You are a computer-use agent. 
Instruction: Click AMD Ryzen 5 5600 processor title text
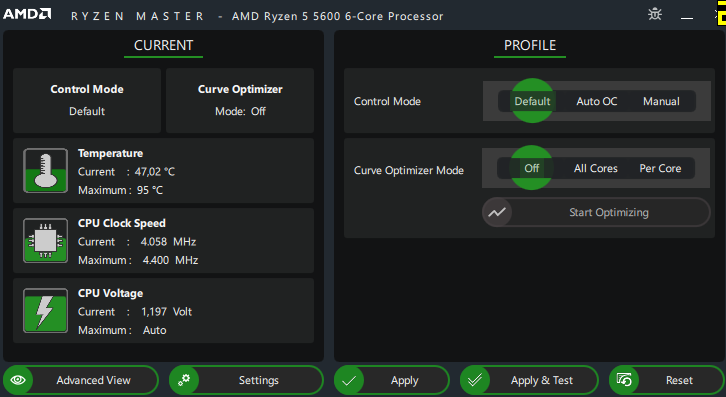338,16
